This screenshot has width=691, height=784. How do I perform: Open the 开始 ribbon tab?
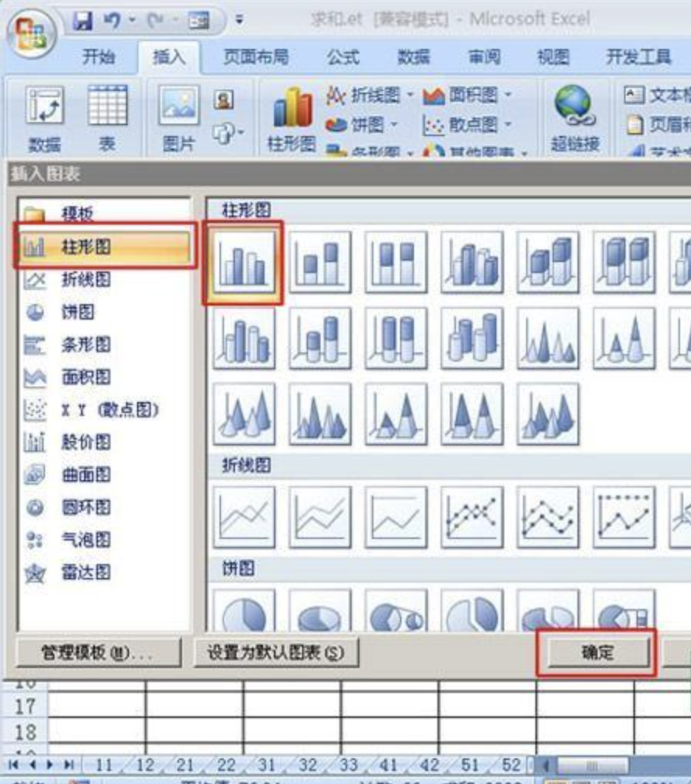coord(99,57)
